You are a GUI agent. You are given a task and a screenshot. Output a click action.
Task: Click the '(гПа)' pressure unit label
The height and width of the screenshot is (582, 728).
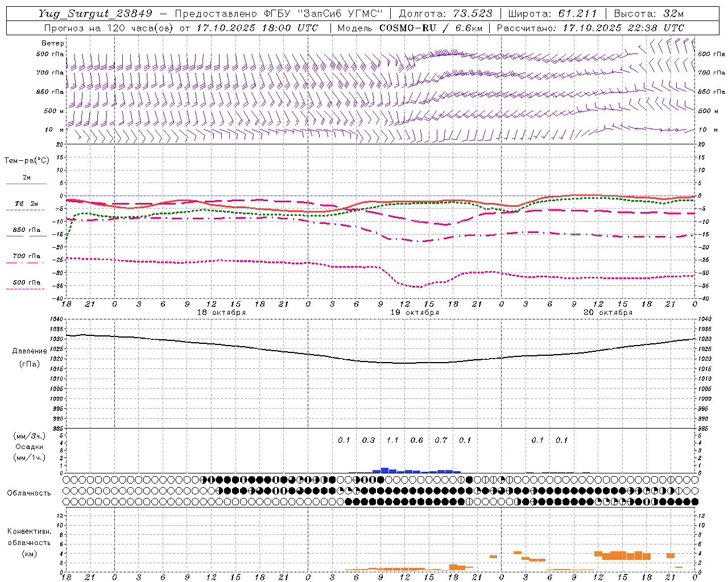30,364
